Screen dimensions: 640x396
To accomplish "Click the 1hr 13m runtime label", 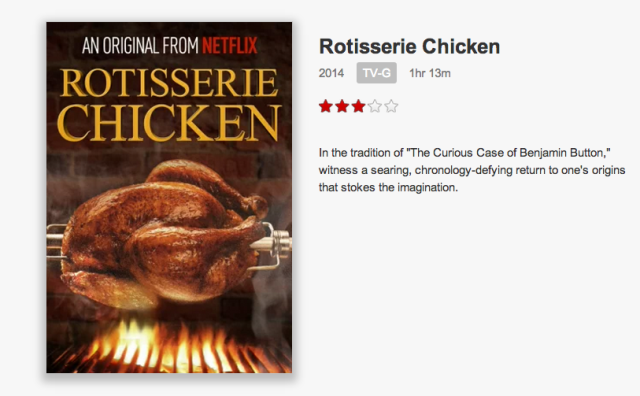I will point(430,73).
